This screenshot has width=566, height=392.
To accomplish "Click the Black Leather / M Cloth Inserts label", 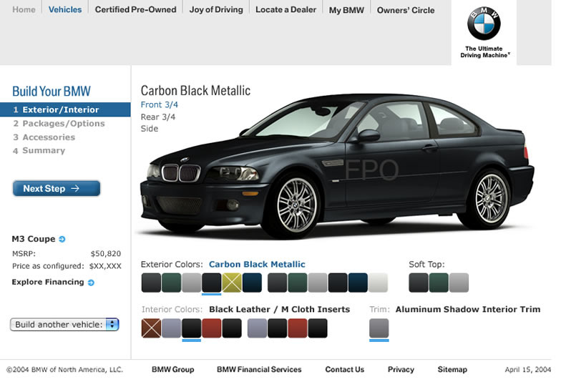I will pyautogui.click(x=279, y=309).
